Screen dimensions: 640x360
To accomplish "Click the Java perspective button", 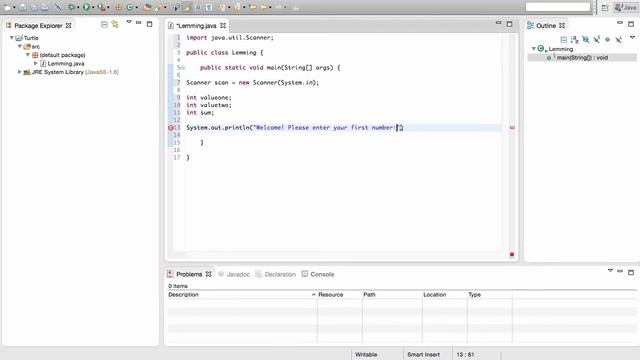I will coord(625,7).
